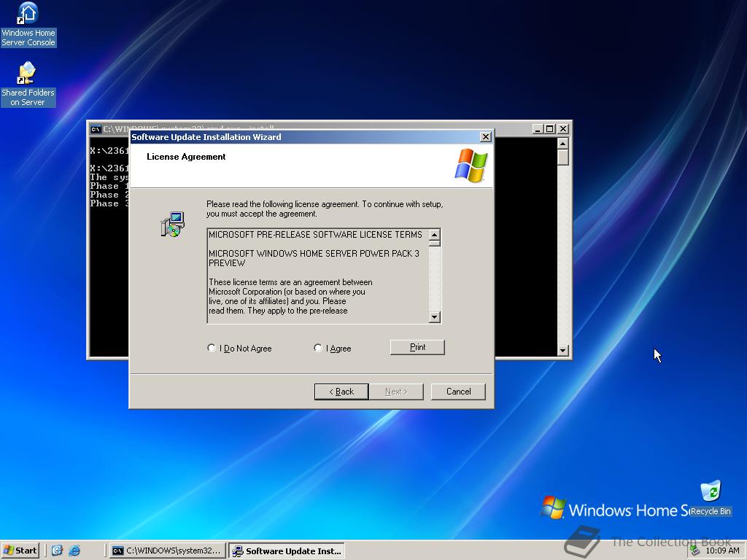
Task: Open the Recycle Bin icon
Action: 711,498
